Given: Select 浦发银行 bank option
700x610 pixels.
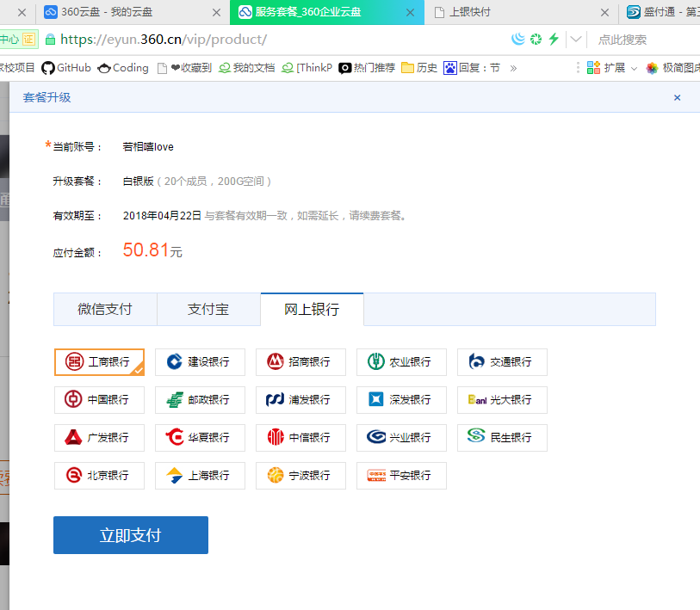Looking at the screenshot, I should (x=300, y=400).
